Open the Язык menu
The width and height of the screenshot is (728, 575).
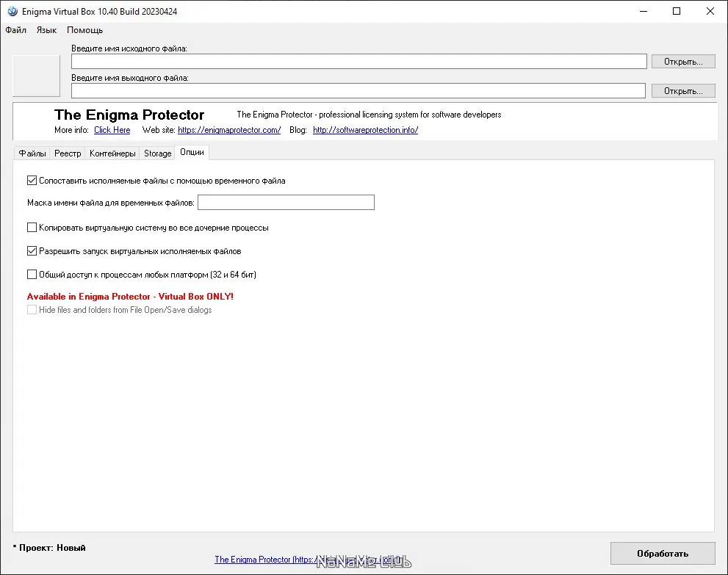[x=46, y=30]
